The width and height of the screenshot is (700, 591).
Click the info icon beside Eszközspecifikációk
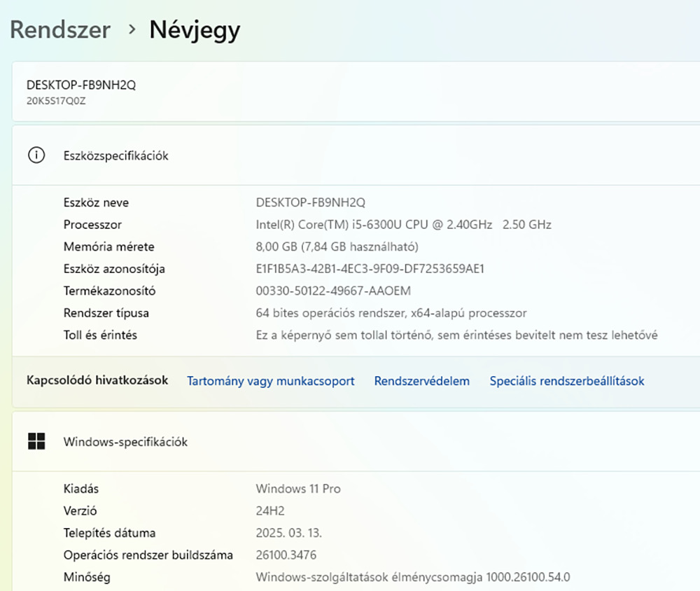tap(36, 155)
